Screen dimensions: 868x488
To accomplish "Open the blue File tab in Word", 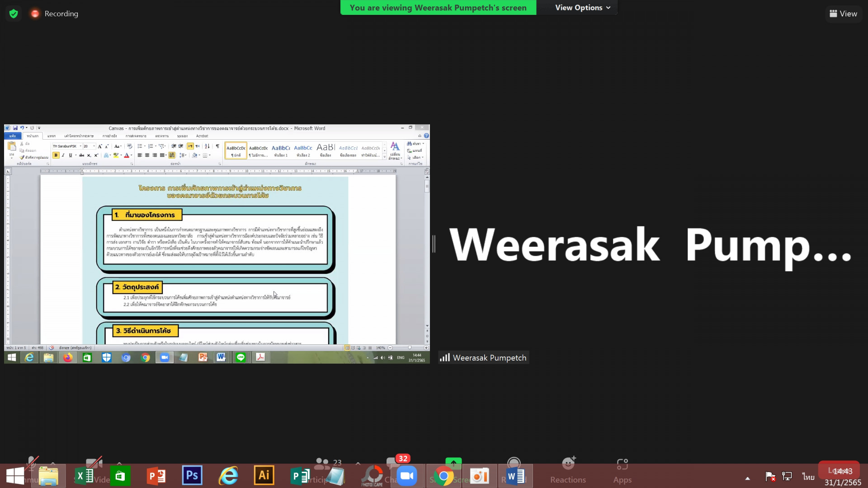I will [13, 136].
